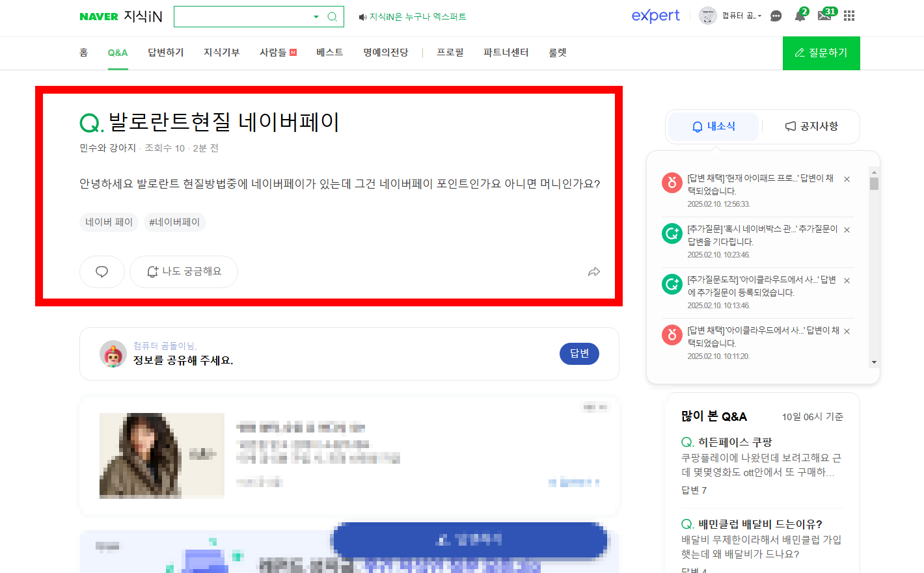924x573 pixels.
Task: Open the notifications bell icon
Action: pos(800,16)
